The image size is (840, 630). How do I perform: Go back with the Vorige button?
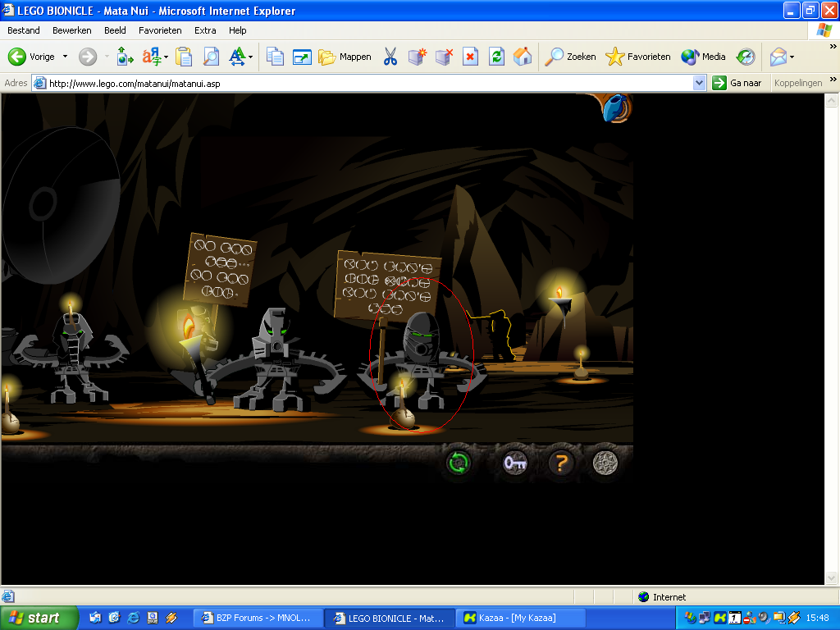pyautogui.click(x=32, y=57)
